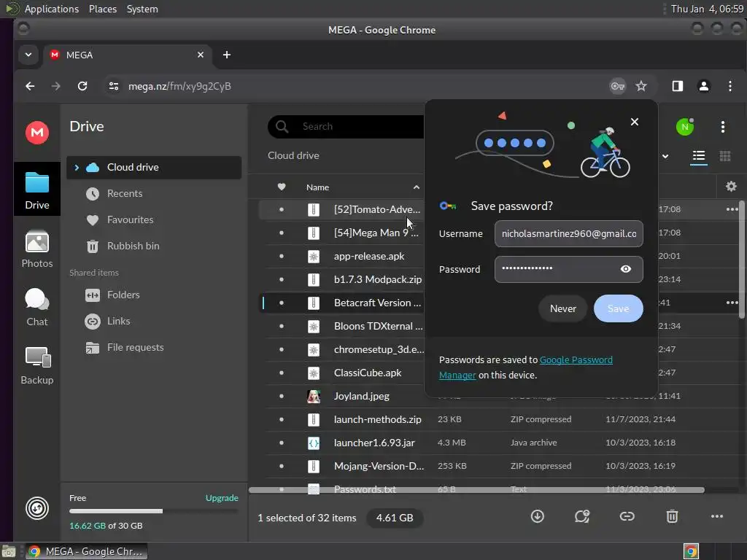Open MEGA top-right vertical dots menu
This screenshot has width=747, height=560.
[723, 127]
